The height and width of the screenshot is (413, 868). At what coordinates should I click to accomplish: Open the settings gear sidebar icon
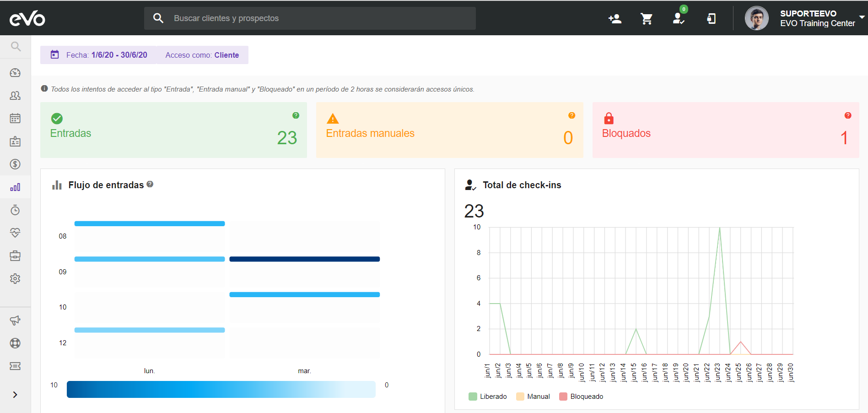tap(15, 279)
